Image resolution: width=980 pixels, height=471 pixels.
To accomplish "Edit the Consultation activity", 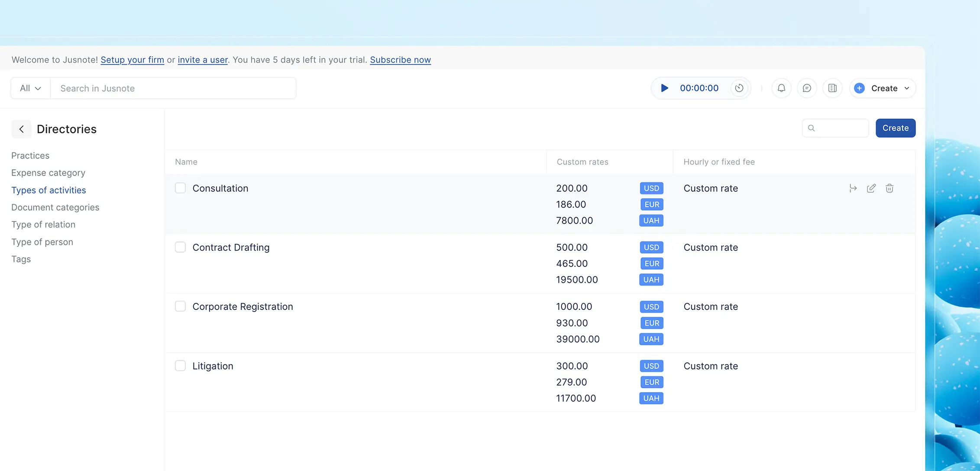I will tap(871, 188).
